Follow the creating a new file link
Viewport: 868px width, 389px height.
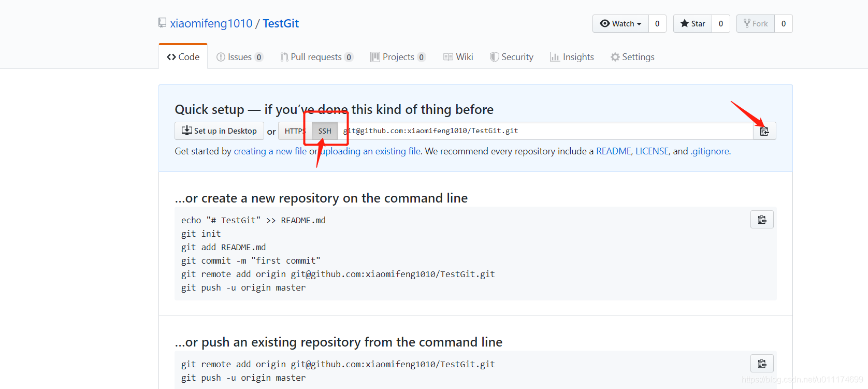pos(270,151)
